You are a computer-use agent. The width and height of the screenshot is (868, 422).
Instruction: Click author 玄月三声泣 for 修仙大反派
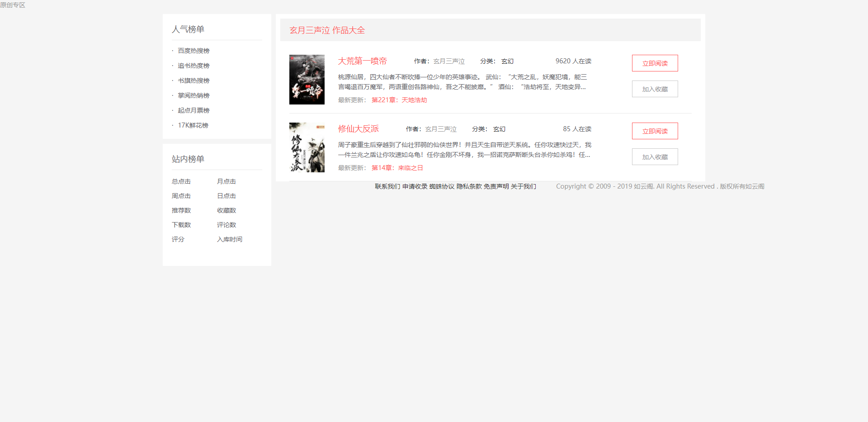click(x=441, y=129)
